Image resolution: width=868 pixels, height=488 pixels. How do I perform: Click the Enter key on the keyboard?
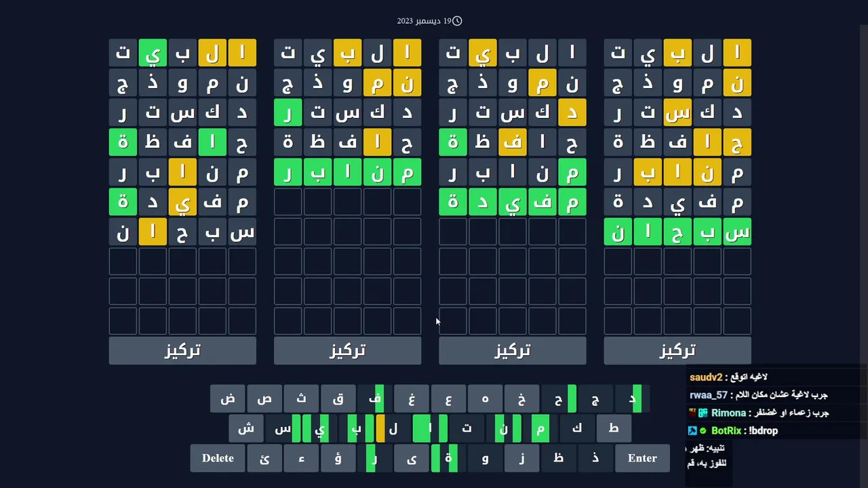coord(642,458)
